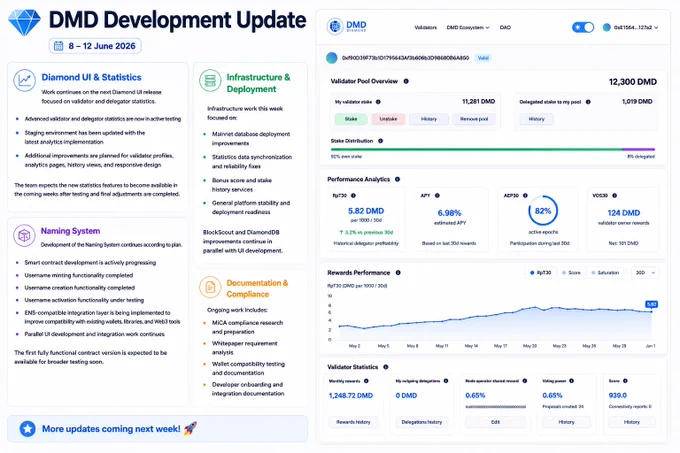Click the info icon next to Monthly rewards
Image resolution: width=680 pixels, height=453 pixels.
point(366,381)
